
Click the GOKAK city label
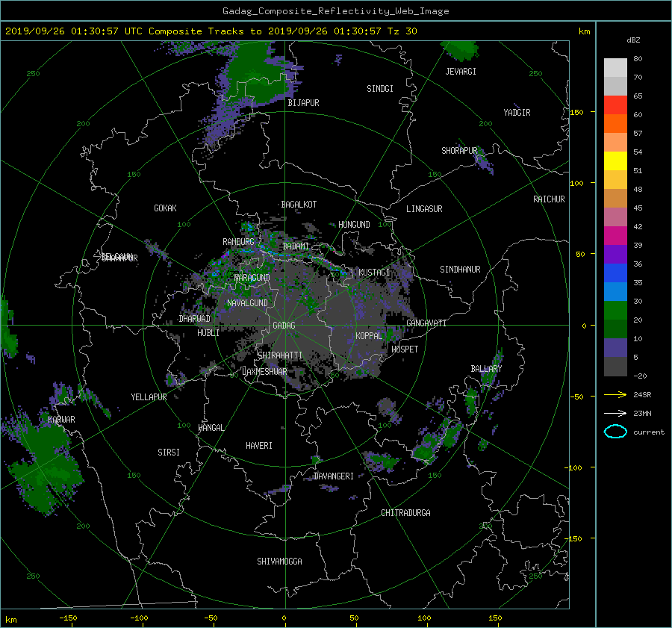coord(165,208)
